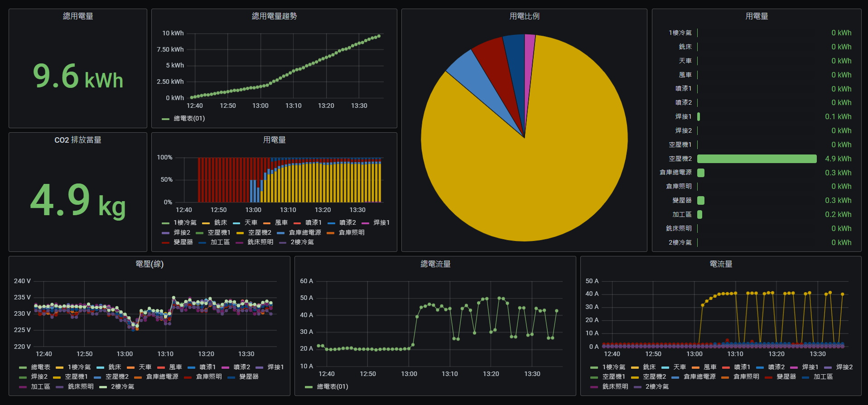
Task: Click the 總電流量 panel title
Action: pyautogui.click(x=435, y=264)
